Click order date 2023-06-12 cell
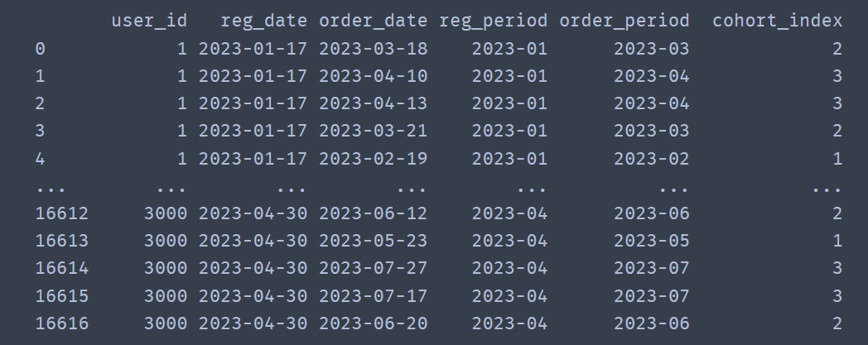868x345 pixels. click(373, 213)
